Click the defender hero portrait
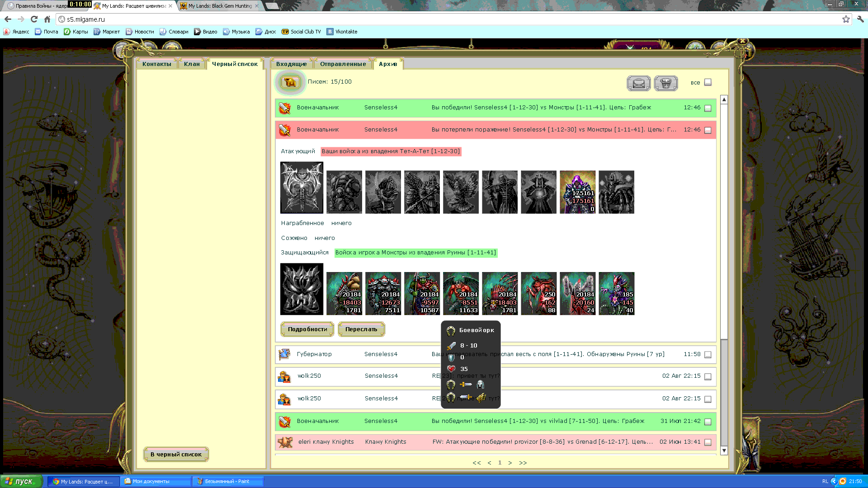The image size is (868, 488). pyautogui.click(x=302, y=289)
